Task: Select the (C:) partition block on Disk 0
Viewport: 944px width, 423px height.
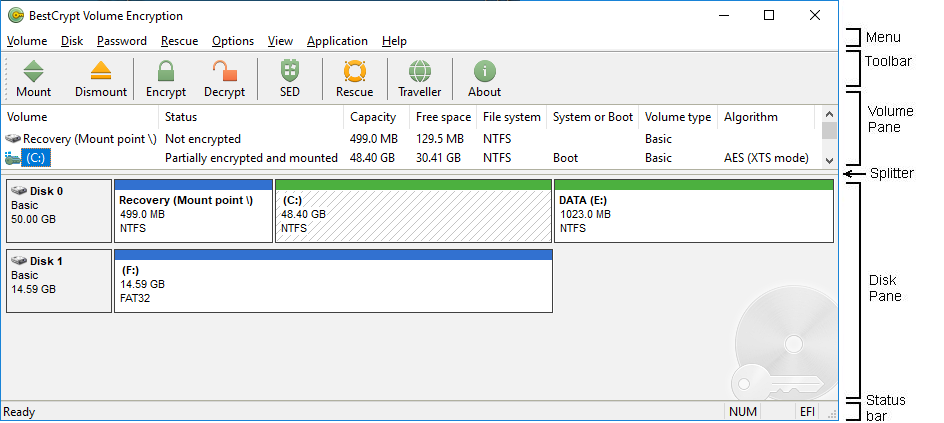Action: (x=413, y=211)
